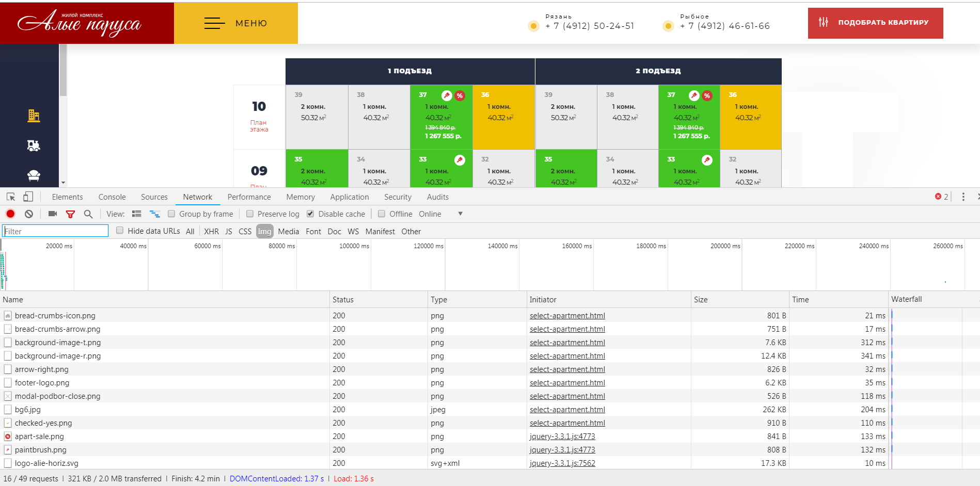Select the XHR filter type
The image size is (980, 486).
pyautogui.click(x=211, y=231)
